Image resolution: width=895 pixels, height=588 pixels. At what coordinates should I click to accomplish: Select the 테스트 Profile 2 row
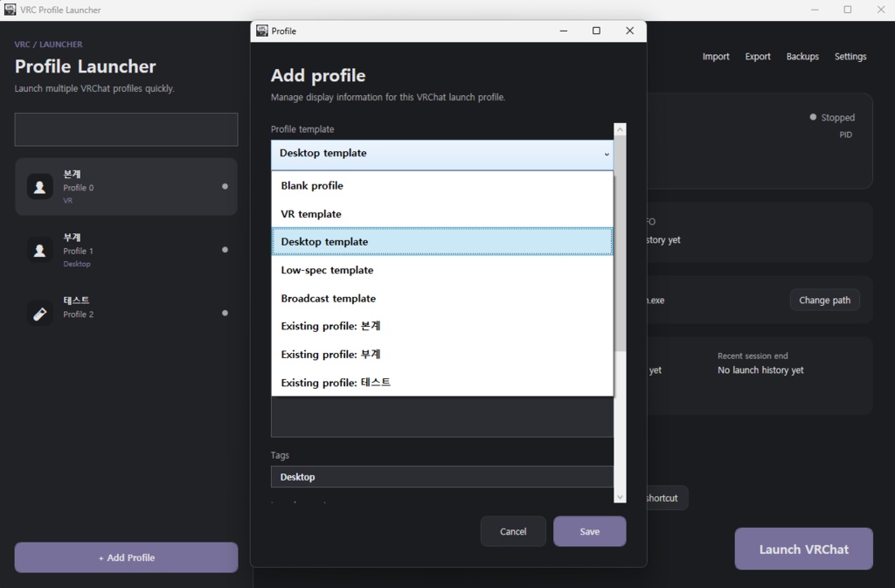click(x=126, y=313)
